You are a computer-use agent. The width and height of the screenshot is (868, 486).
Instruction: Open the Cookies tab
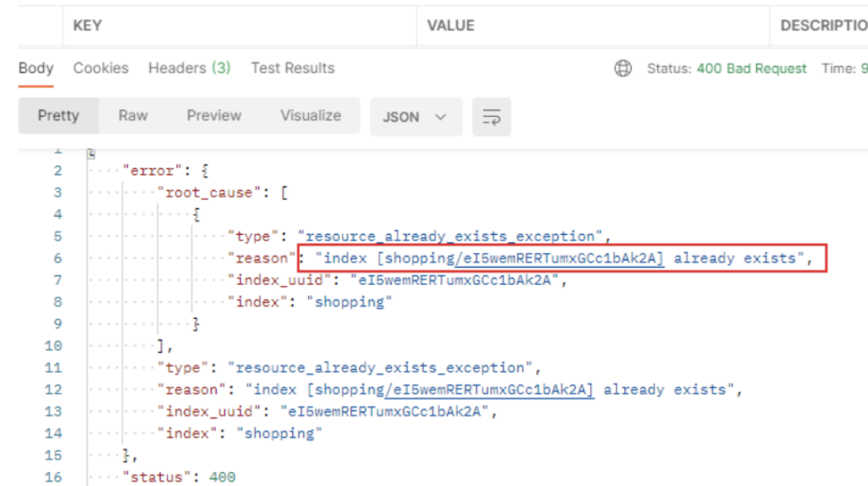point(100,68)
